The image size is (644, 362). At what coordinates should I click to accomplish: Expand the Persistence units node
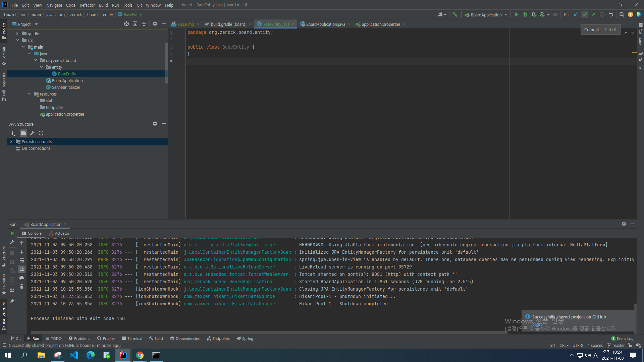tap(11, 142)
